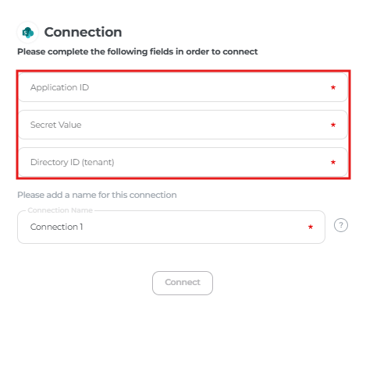Image resolution: width=366 pixels, height=370 pixels.
Task: Click the 'Connection 1' text value
Action: (57, 227)
